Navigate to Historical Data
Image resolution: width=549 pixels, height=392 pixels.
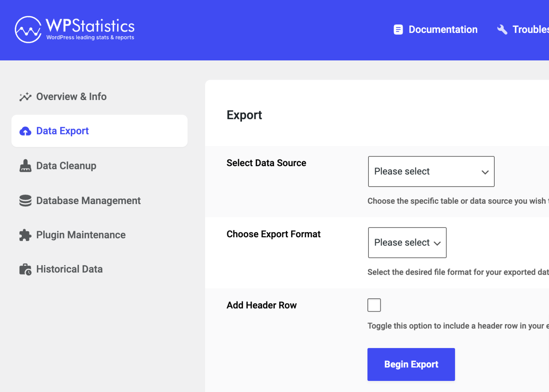69,269
